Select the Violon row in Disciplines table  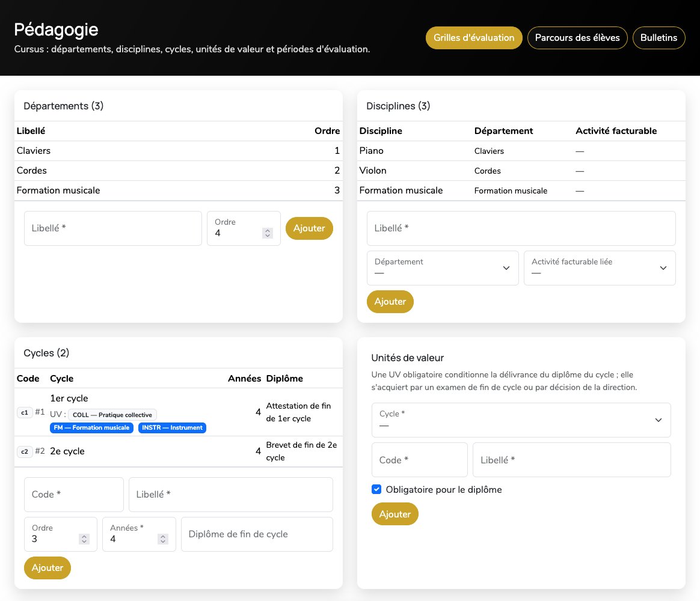coord(521,171)
